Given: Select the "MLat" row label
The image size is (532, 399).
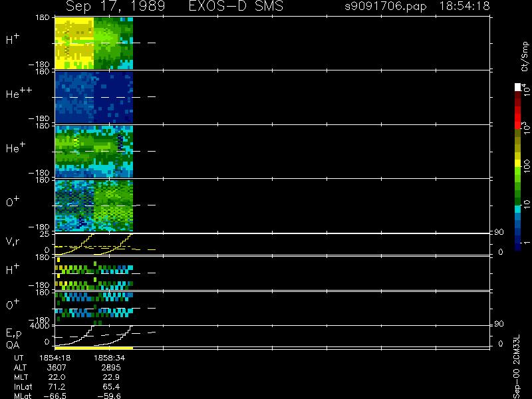Looking at the screenshot, I should click(x=23, y=396).
